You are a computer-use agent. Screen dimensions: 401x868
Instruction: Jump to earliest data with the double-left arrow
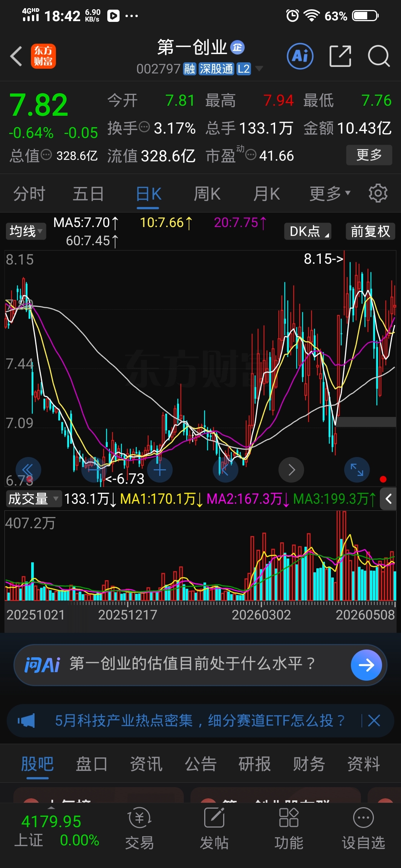point(28,470)
